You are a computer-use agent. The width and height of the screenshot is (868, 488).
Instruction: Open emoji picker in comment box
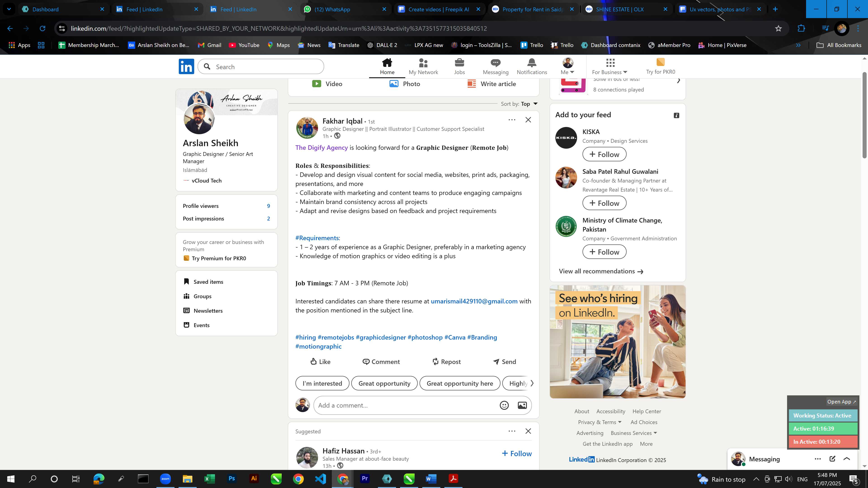(x=504, y=405)
